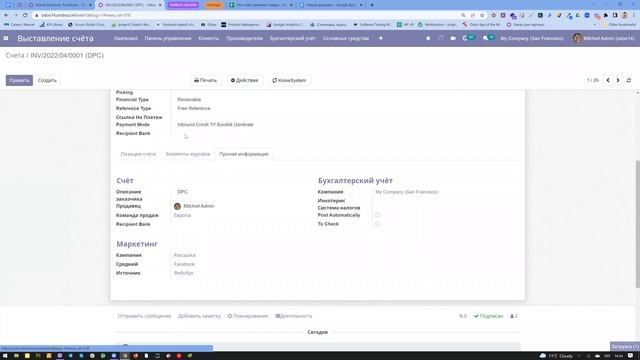Image resolution: width=640 pixels, height=360 pixels.
Task: Go to previous record arrow
Action: coord(608,80)
